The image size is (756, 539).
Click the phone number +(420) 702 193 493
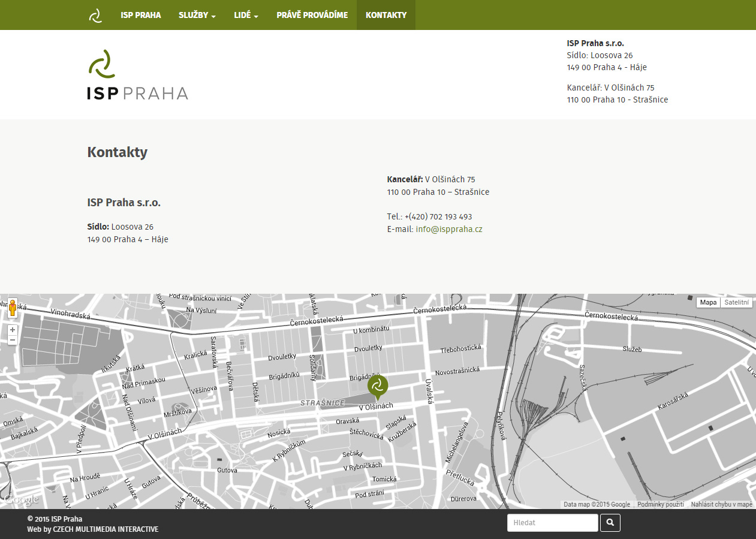click(x=438, y=216)
